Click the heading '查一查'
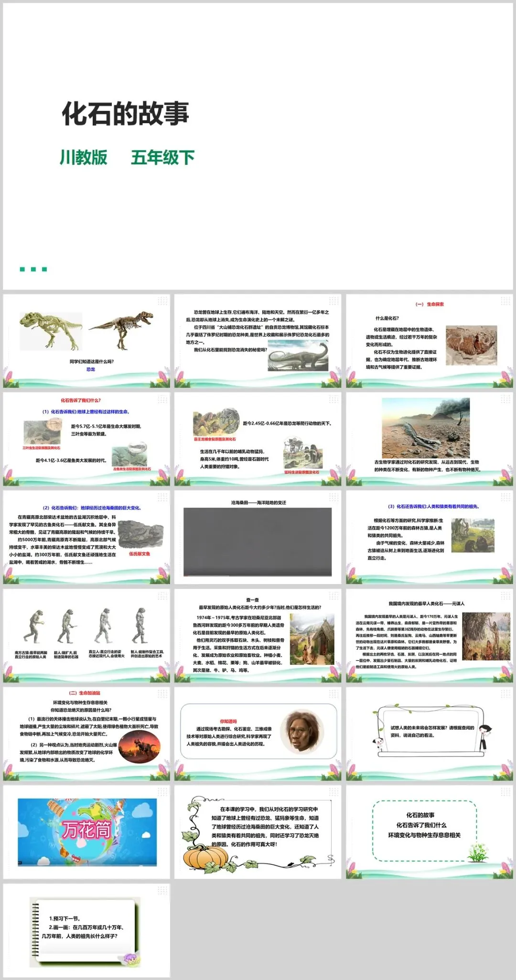The width and height of the screenshot is (516, 980). (x=252, y=599)
